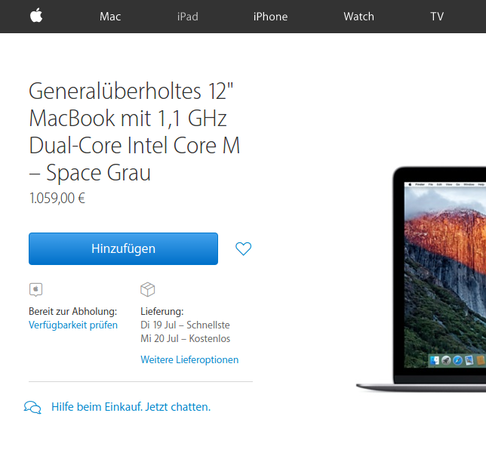Open the iPhone navigation item
Image resolution: width=486 pixels, height=450 pixels.
[270, 16]
